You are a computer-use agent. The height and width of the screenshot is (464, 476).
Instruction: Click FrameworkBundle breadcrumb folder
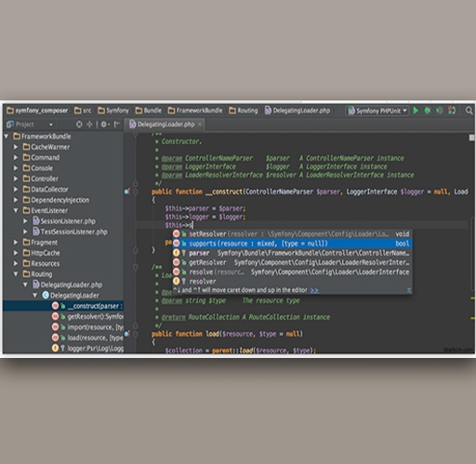point(195,111)
